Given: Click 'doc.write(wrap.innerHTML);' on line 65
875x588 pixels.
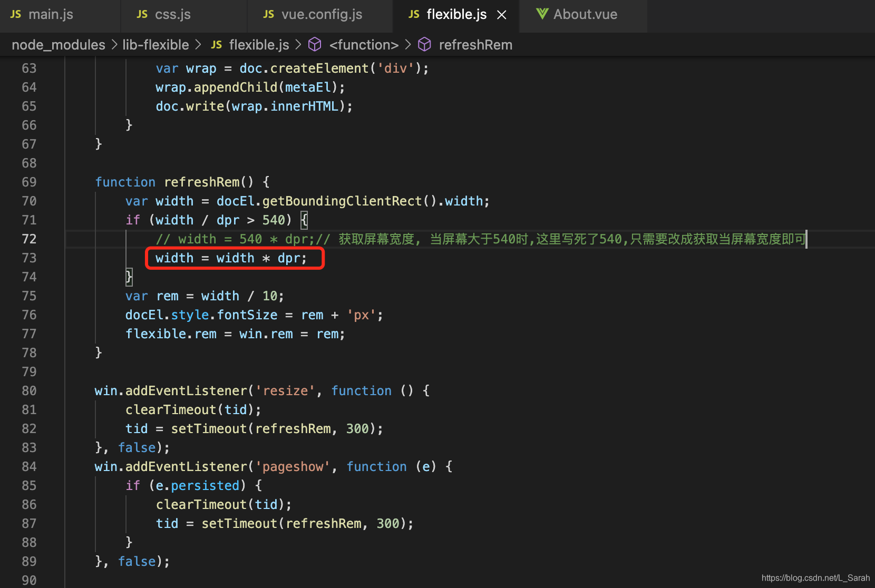Looking at the screenshot, I should pyautogui.click(x=254, y=106).
